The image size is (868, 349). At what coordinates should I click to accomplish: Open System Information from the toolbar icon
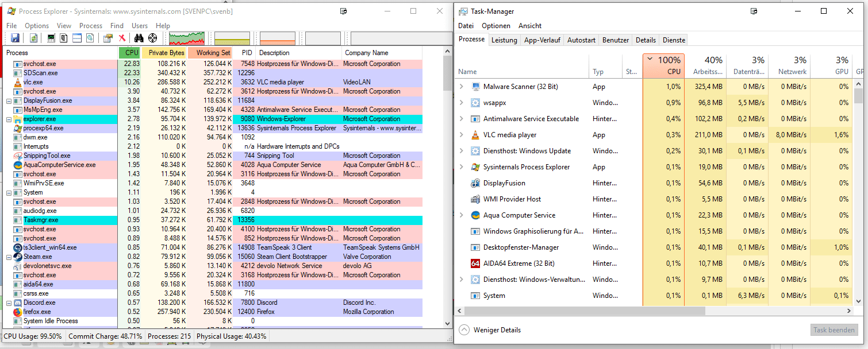(x=51, y=38)
